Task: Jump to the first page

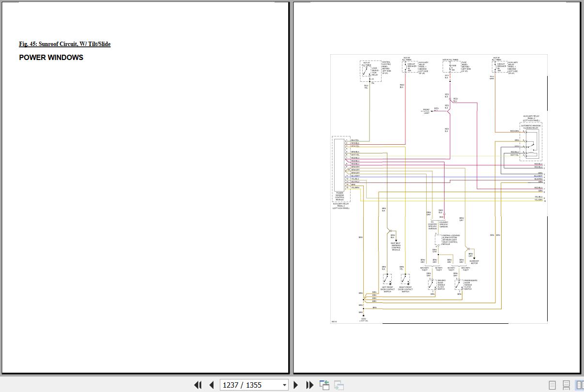Action: 198,385
